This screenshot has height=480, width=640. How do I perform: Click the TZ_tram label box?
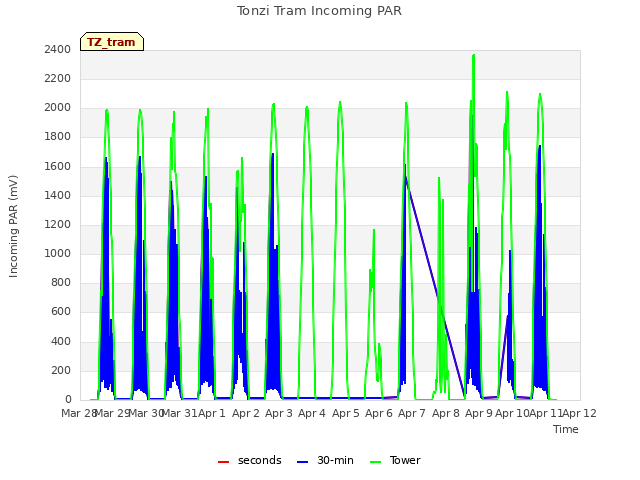112,42
